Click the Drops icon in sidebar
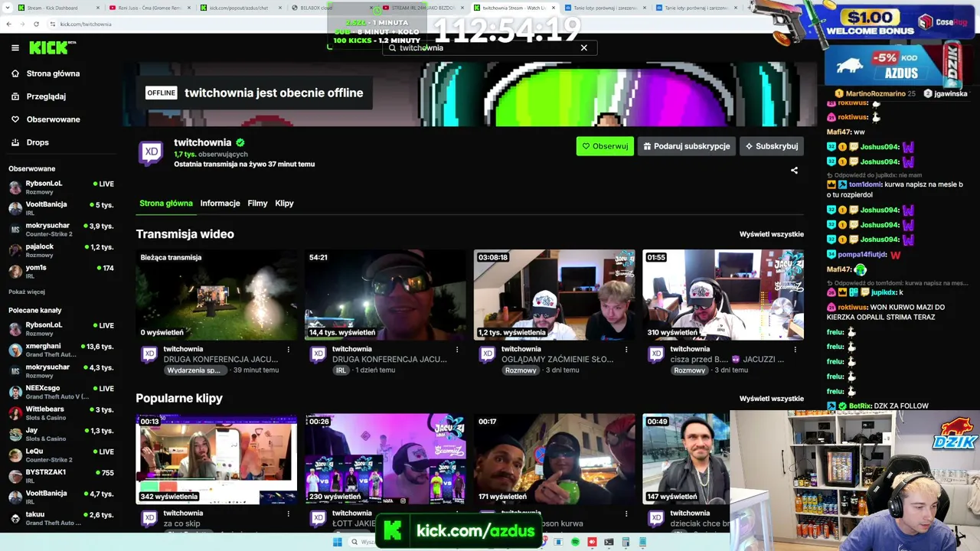Viewport: 980px width, 551px height. point(15,142)
